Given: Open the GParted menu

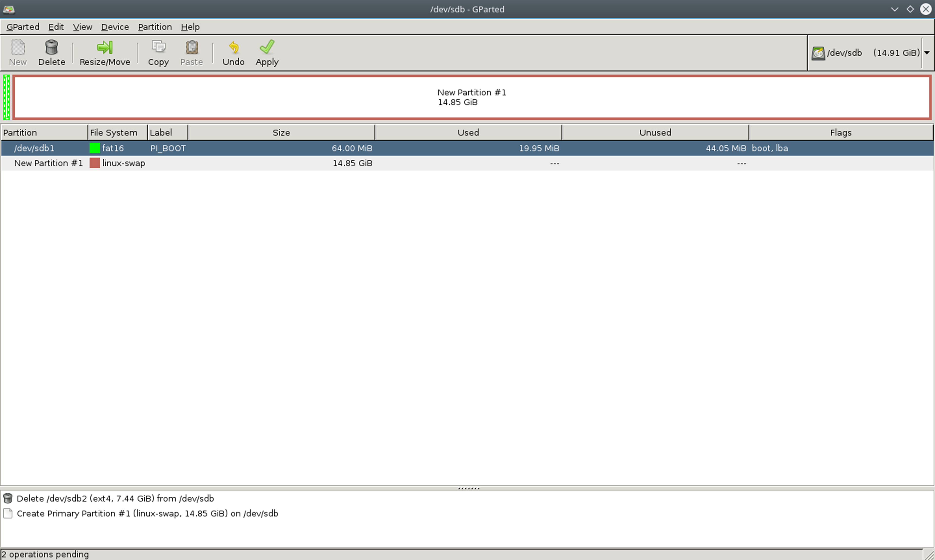Looking at the screenshot, I should coord(23,27).
